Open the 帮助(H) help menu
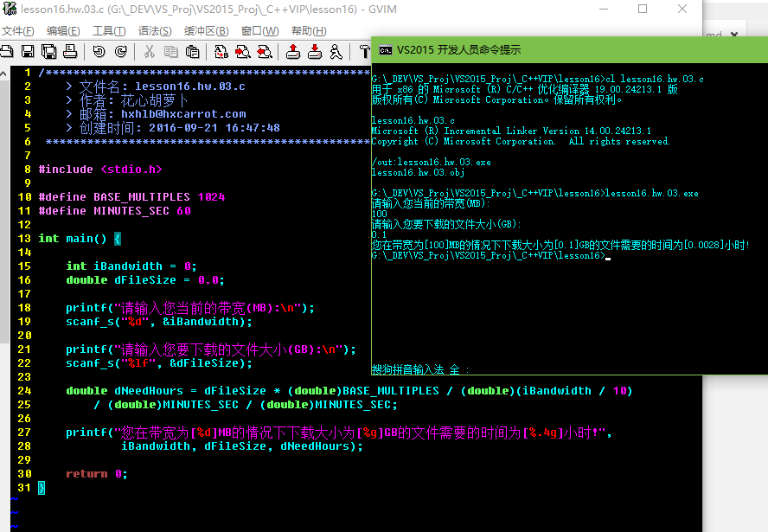The image size is (768, 532). pyautogui.click(x=309, y=31)
